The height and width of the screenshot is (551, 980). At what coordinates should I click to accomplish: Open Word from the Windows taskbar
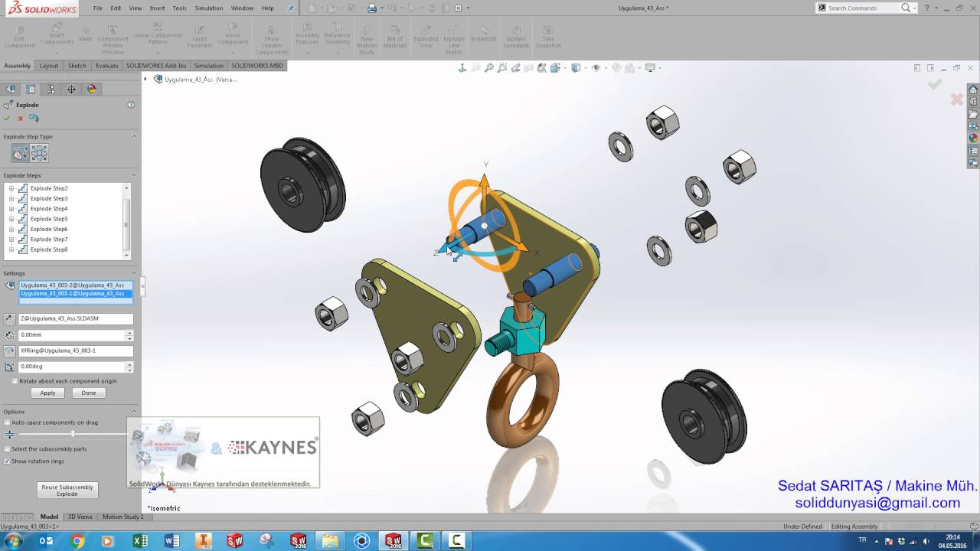click(x=171, y=541)
